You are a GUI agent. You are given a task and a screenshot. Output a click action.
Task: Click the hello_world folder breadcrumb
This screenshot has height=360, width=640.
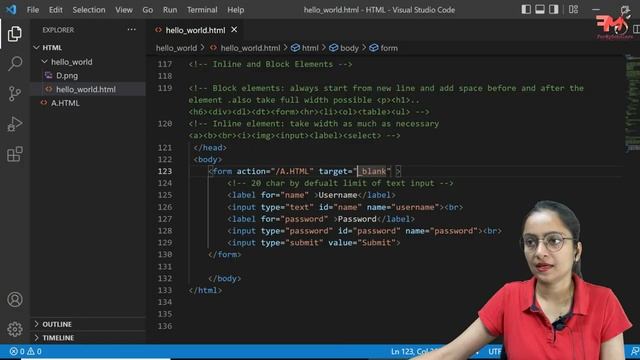pos(176,48)
